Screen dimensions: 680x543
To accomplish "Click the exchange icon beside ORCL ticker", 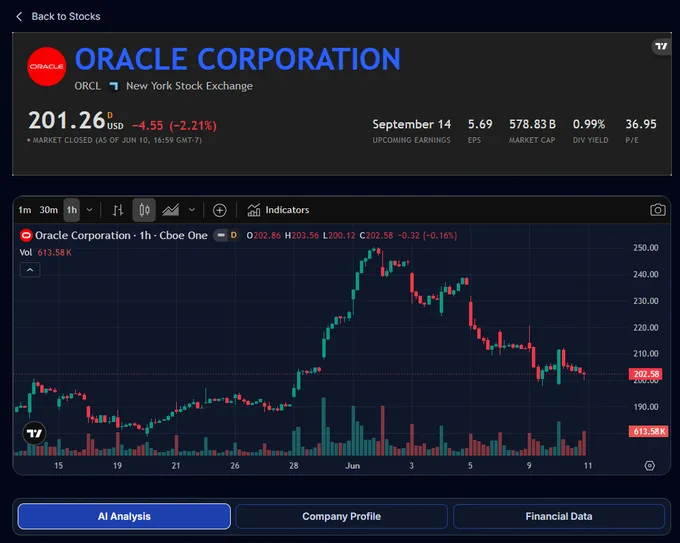I will 114,86.
